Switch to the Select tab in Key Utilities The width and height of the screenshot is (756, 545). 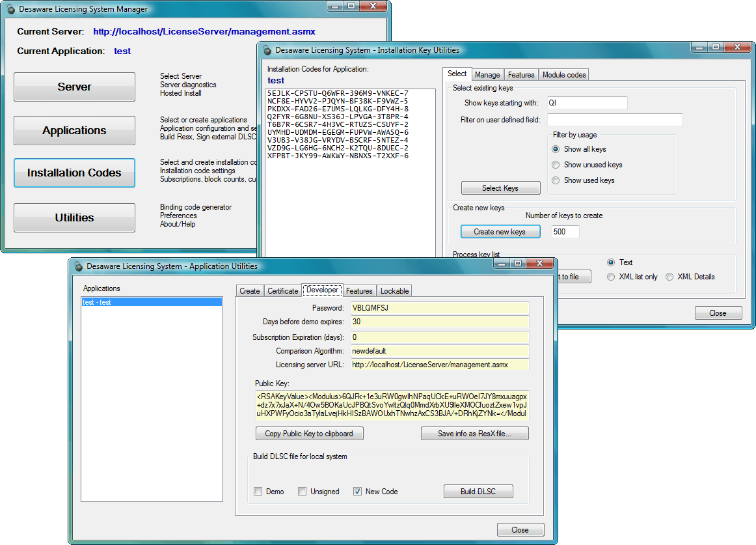[x=457, y=74]
